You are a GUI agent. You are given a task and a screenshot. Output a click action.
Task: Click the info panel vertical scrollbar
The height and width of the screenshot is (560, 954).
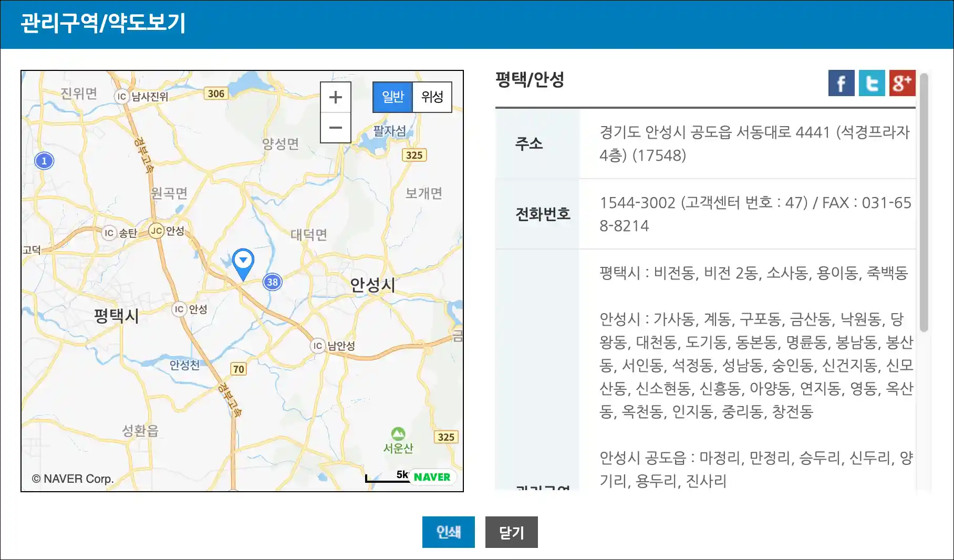click(x=924, y=202)
